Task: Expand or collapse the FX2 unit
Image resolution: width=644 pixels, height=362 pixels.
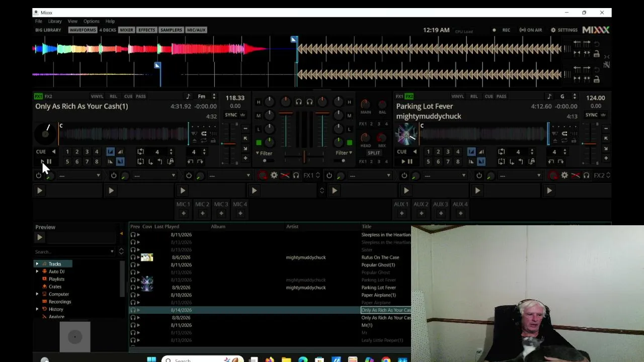Action: tap(608, 175)
